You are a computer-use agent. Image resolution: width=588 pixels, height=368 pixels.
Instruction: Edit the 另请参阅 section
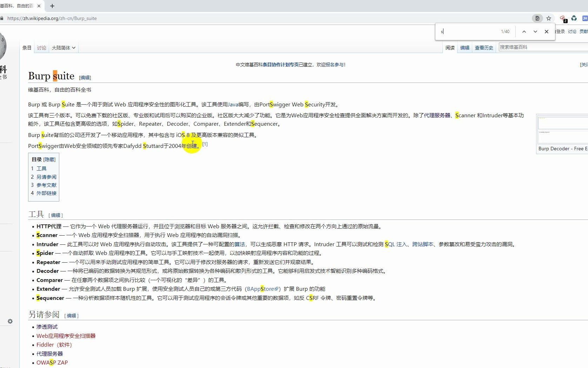pos(71,316)
